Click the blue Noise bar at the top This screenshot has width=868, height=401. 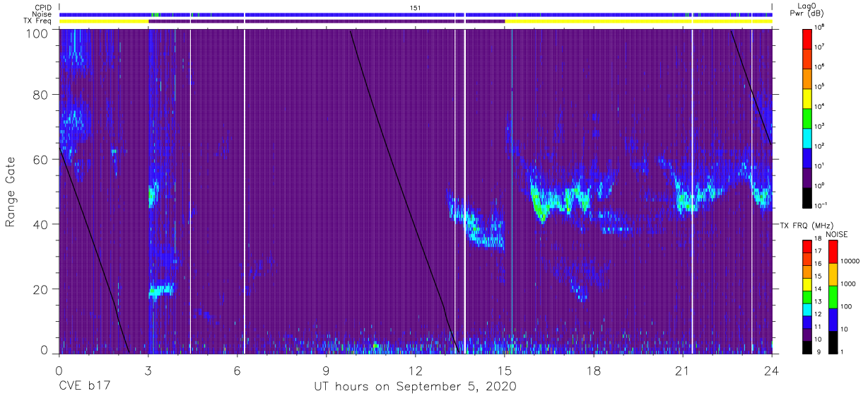coord(416,14)
